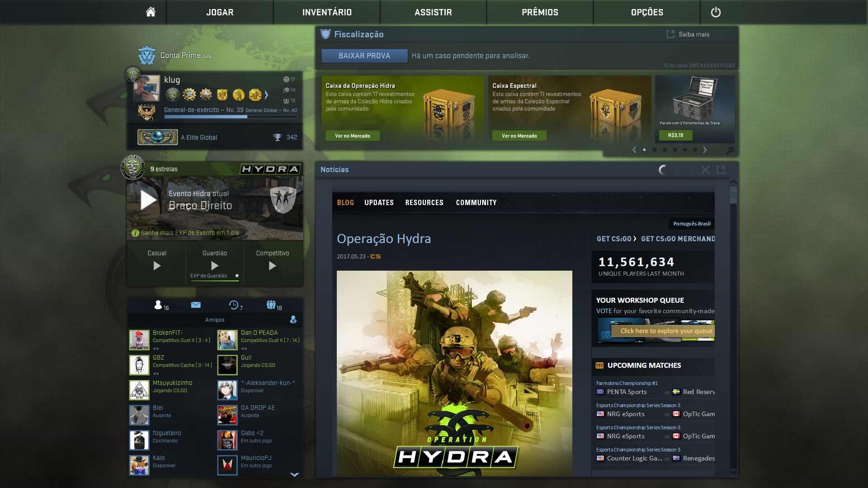Open news in external browser icon

click(721, 169)
